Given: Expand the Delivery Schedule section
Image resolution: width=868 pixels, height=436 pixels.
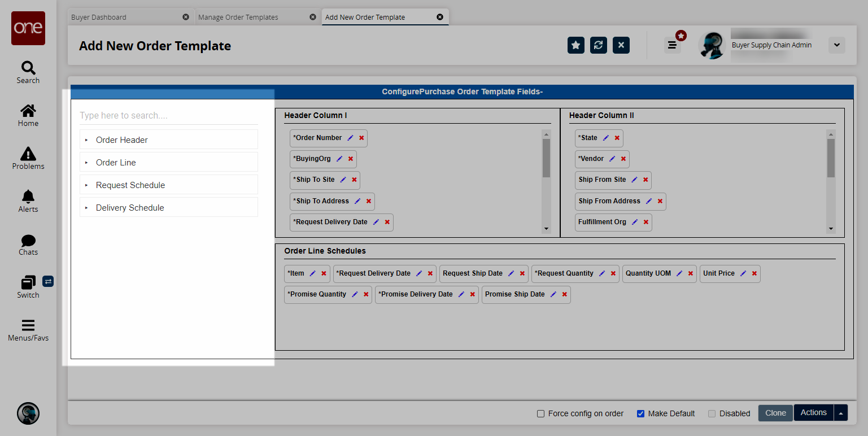Looking at the screenshot, I should coord(87,208).
